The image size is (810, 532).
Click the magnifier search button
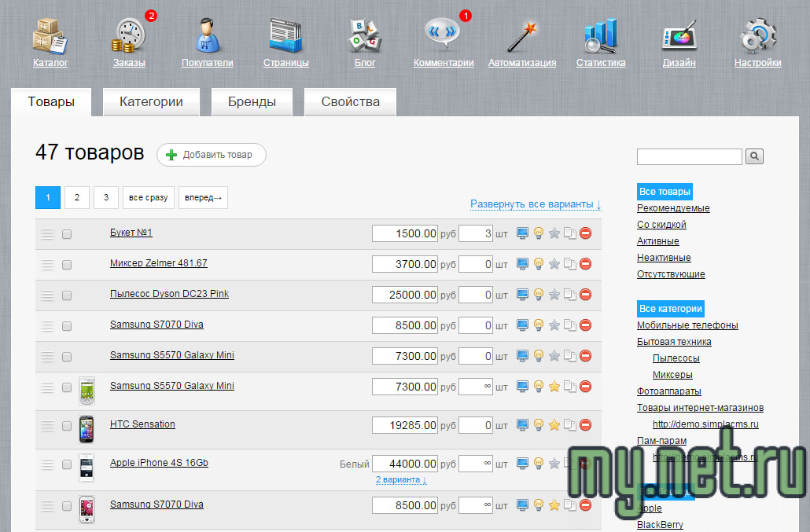coord(754,157)
